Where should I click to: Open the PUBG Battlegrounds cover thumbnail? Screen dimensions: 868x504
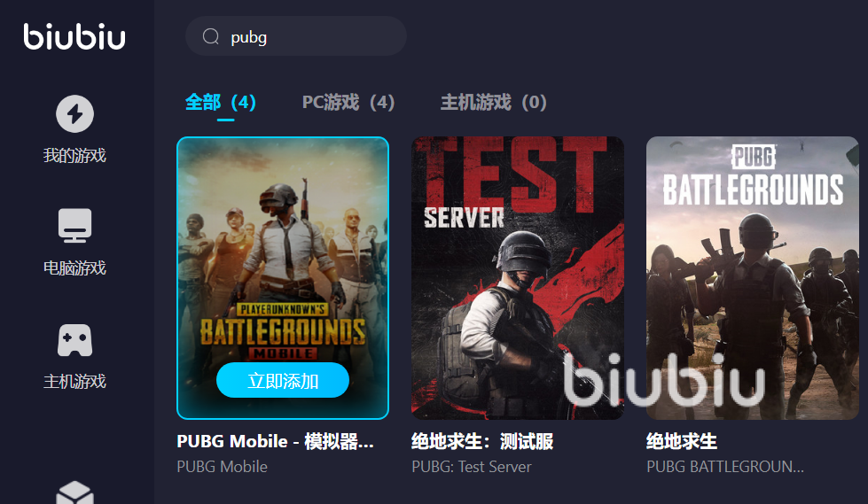click(x=753, y=278)
